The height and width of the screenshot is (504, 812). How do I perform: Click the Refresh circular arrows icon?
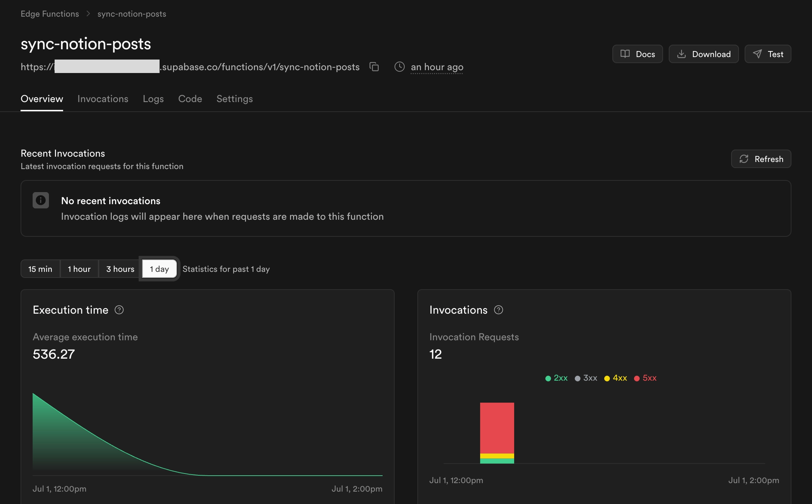(744, 159)
